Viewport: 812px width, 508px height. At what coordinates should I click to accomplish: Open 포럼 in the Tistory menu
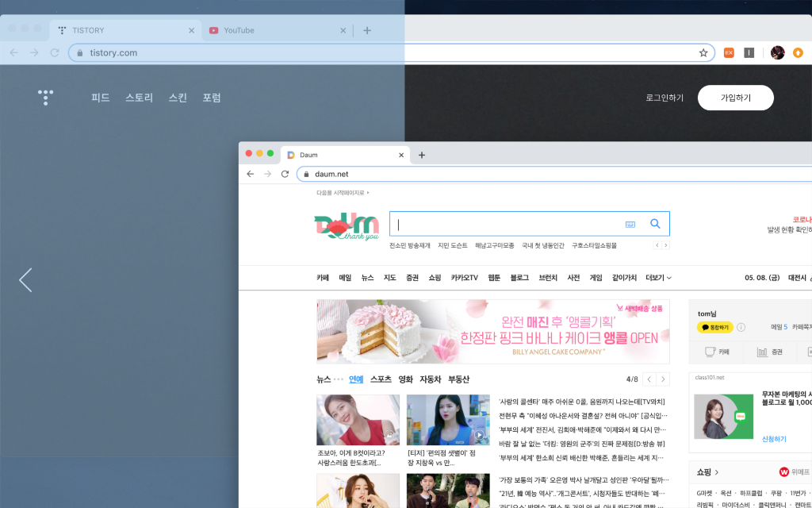[x=212, y=98]
